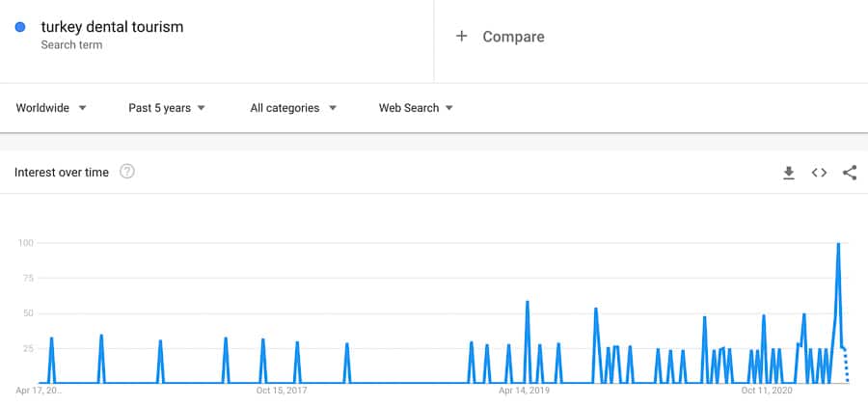
Task: Open the Web Search type dropdown
Action: [416, 108]
